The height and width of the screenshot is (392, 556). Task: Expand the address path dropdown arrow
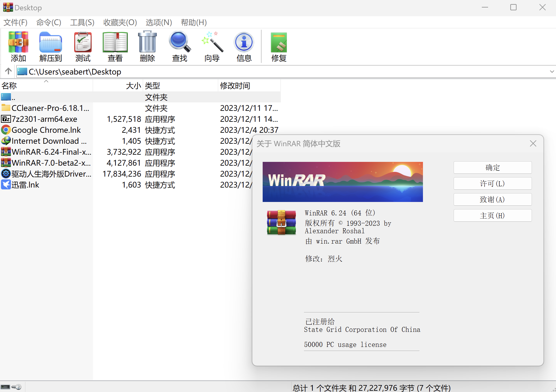[x=552, y=72]
